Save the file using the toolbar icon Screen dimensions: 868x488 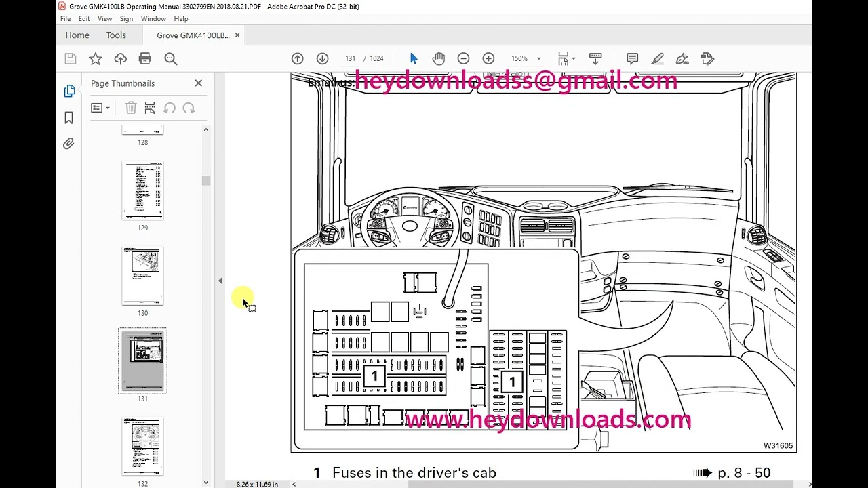[x=70, y=59]
